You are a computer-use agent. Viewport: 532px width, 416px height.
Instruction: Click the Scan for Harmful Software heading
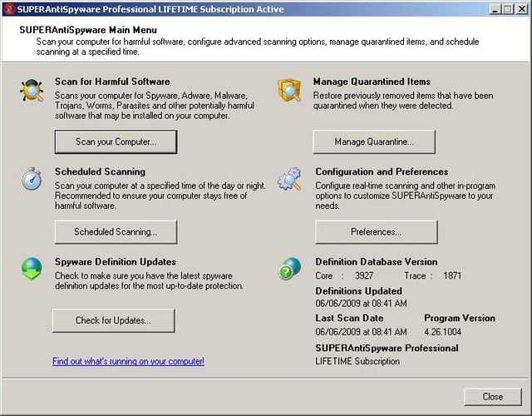coord(112,82)
